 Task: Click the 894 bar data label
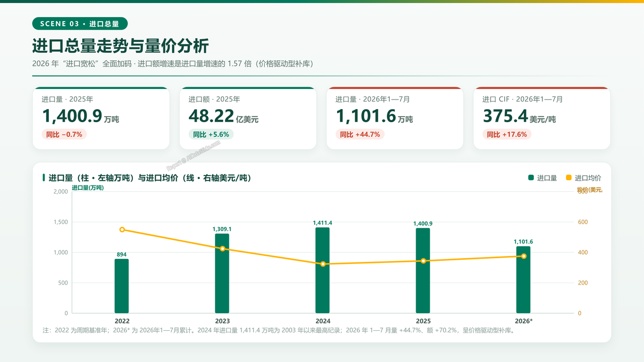coord(122,254)
